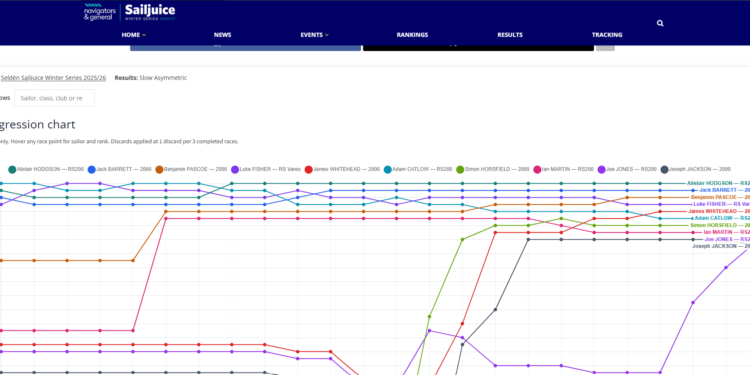The width and height of the screenshot is (750, 375).
Task: Click Simon HORSFIELD line-end label at chart right
Action: (x=720, y=225)
